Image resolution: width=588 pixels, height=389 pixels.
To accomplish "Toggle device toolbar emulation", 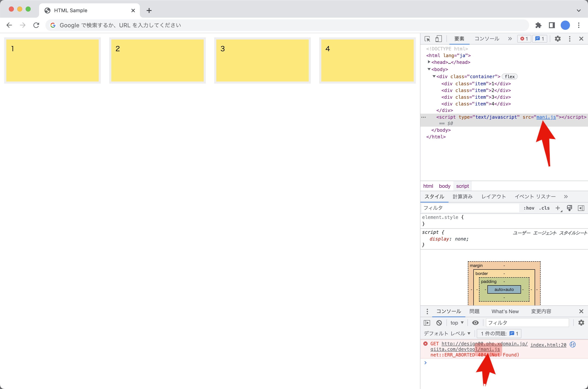I will [x=439, y=39].
